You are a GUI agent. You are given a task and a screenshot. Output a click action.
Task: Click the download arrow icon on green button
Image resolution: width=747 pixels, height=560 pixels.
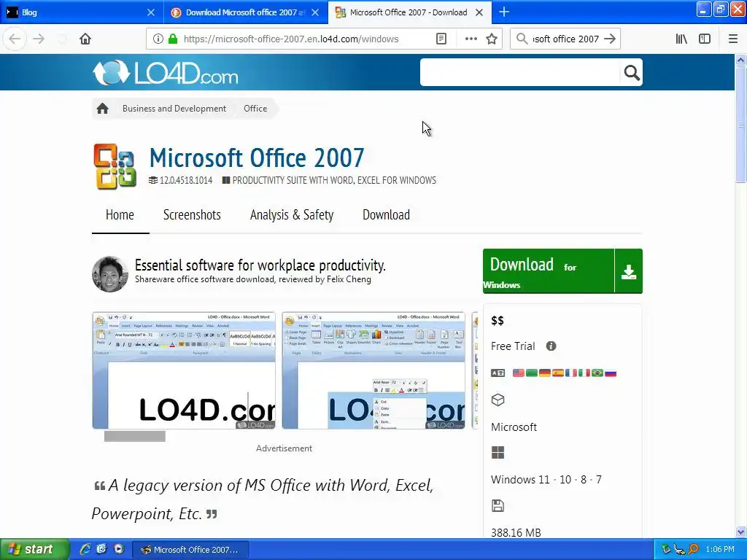tap(628, 271)
